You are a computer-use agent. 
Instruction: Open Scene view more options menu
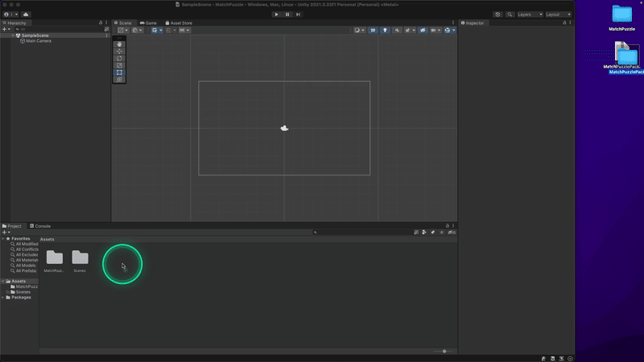click(x=453, y=23)
